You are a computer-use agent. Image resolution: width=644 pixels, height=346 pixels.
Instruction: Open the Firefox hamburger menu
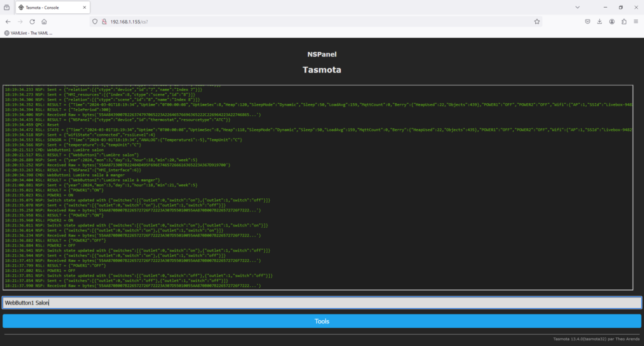click(x=636, y=22)
